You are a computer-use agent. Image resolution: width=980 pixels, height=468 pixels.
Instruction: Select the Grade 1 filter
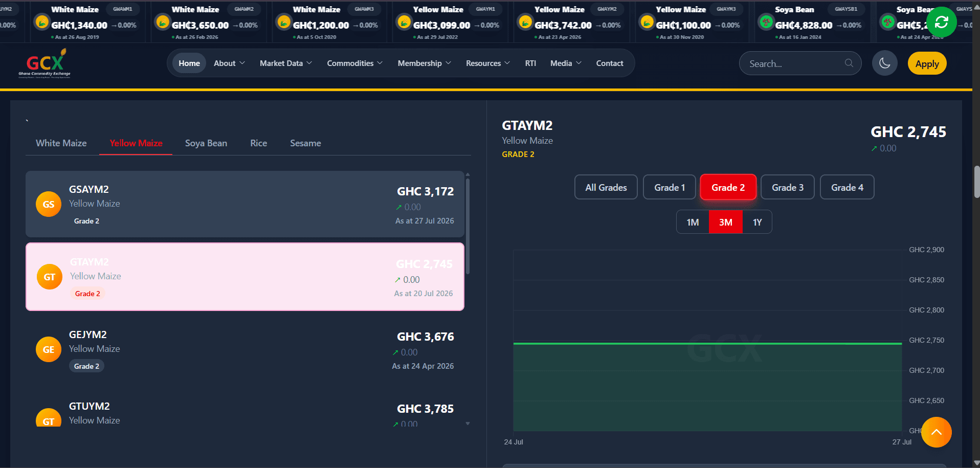[x=670, y=187]
